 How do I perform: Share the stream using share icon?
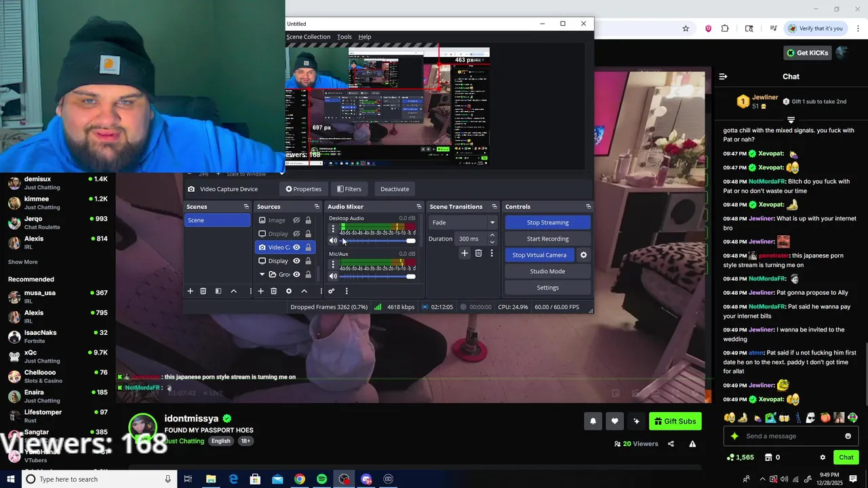[x=671, y=444]
